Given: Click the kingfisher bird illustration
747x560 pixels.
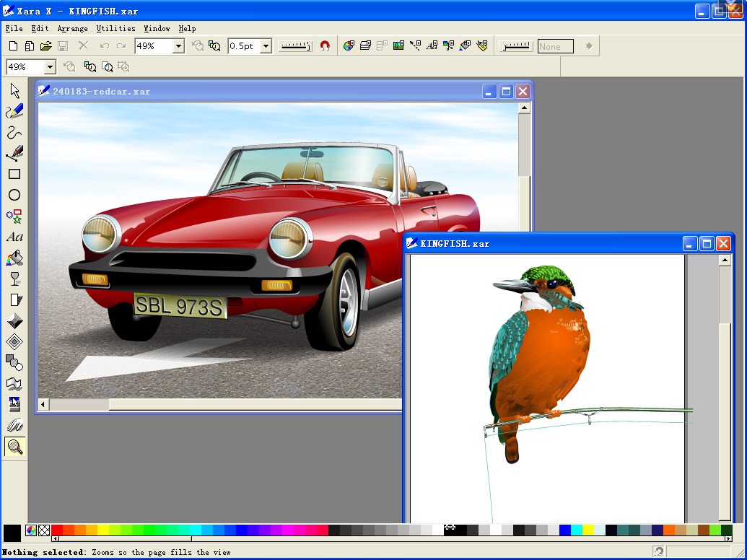Looking at the screenshot, I should (x=541, y=364).
